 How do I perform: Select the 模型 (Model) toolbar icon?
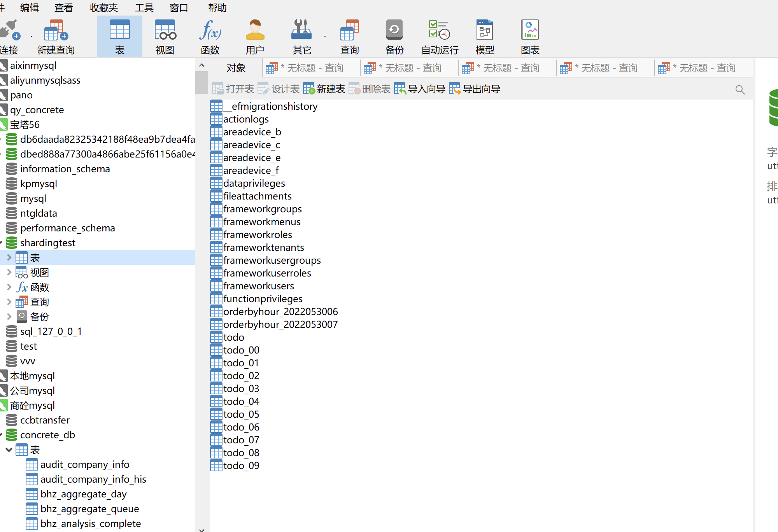[x=485, y=36]
